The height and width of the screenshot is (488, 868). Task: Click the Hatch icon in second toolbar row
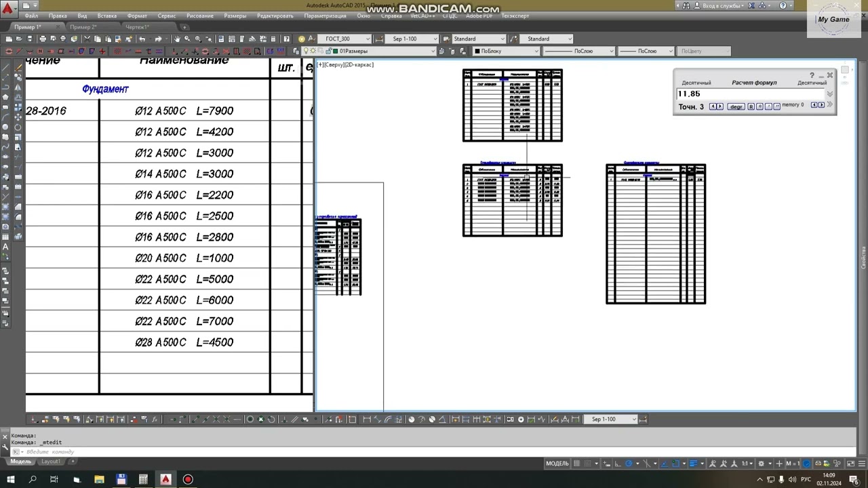point(117,51)
